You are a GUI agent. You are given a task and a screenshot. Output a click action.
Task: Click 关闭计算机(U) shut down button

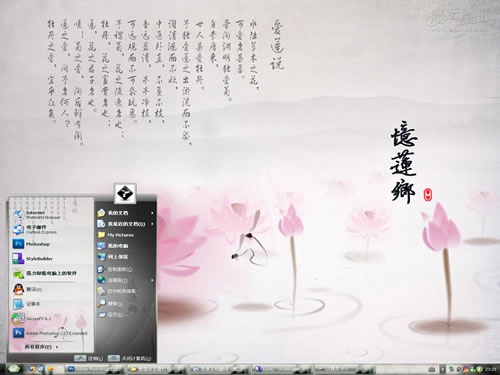pos(129,358)
